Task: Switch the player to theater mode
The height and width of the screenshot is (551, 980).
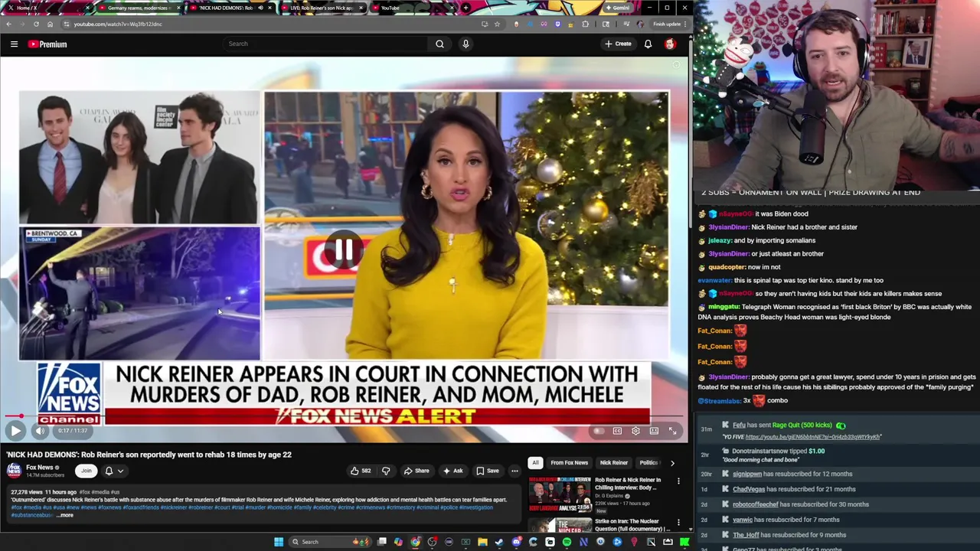Action: coord(654,431)
